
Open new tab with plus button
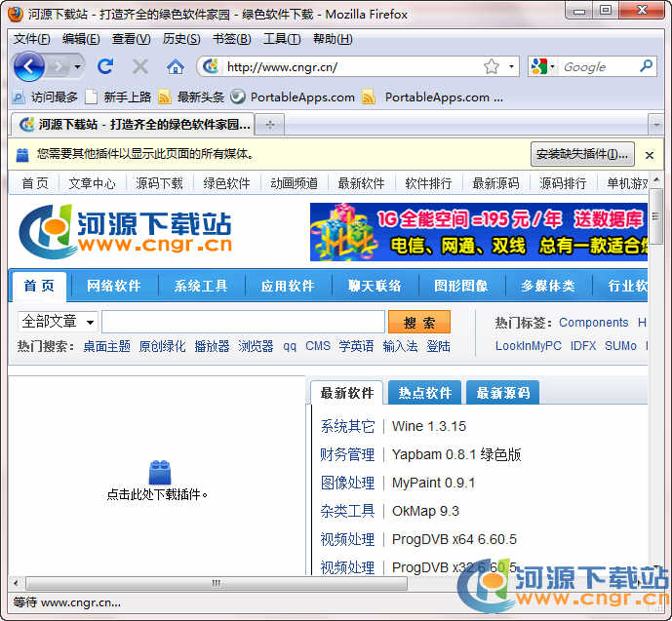click(270, 124)
